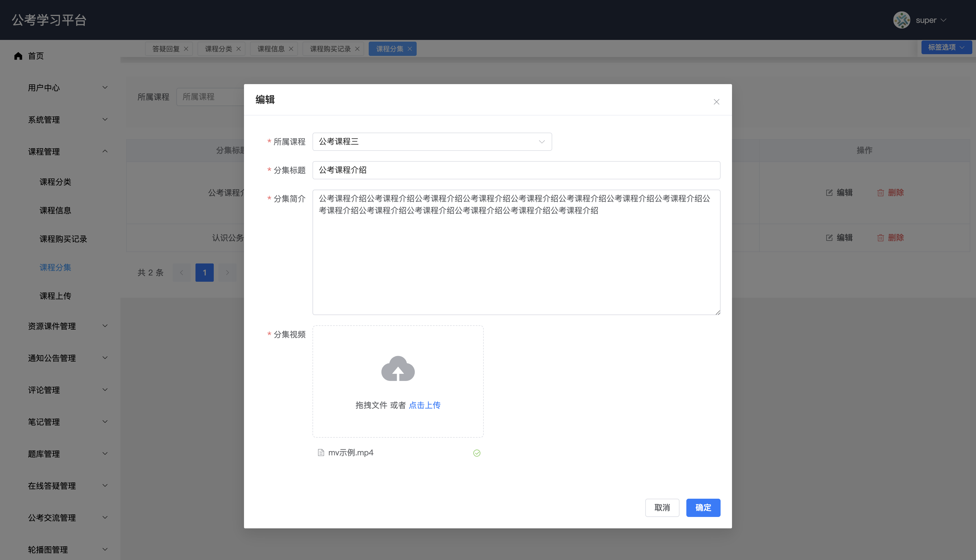Click the home icon beside 首页

click(x=18, y=56)
